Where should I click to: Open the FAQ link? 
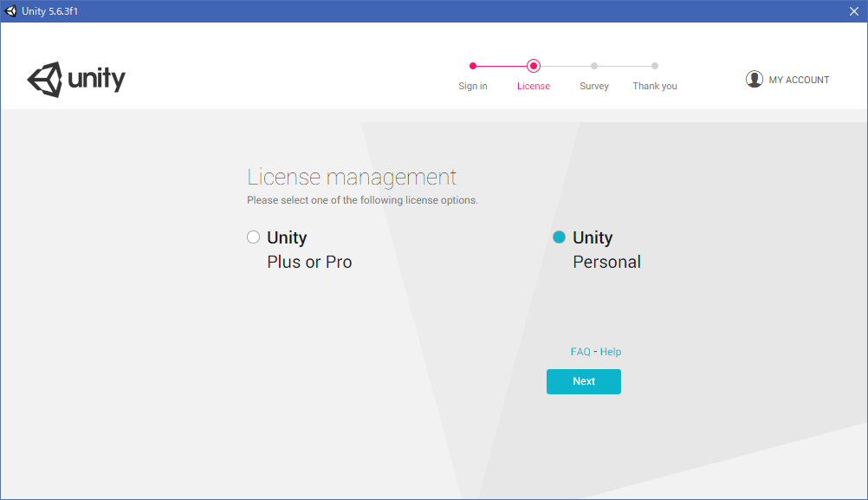(x=580, y=352)
